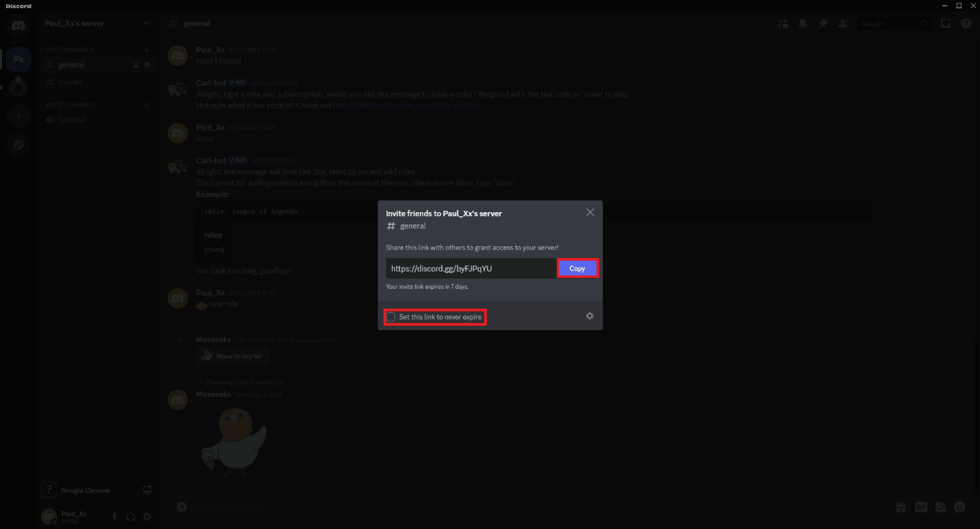Show pinned messages pin icon
The height and width of the screenshot is (529, 980).
pyautogui.click(x=823, y=23)
